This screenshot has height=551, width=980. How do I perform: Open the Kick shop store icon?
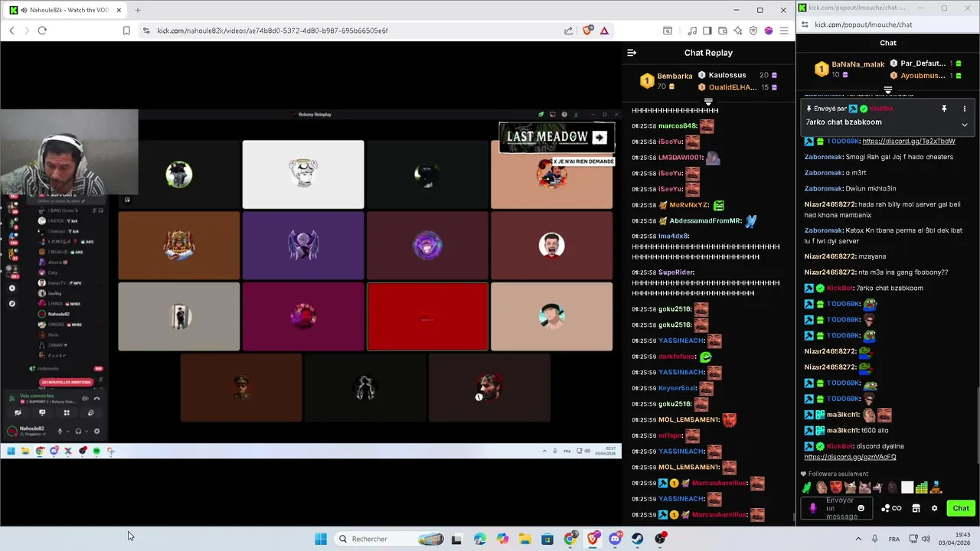point(916,508)
